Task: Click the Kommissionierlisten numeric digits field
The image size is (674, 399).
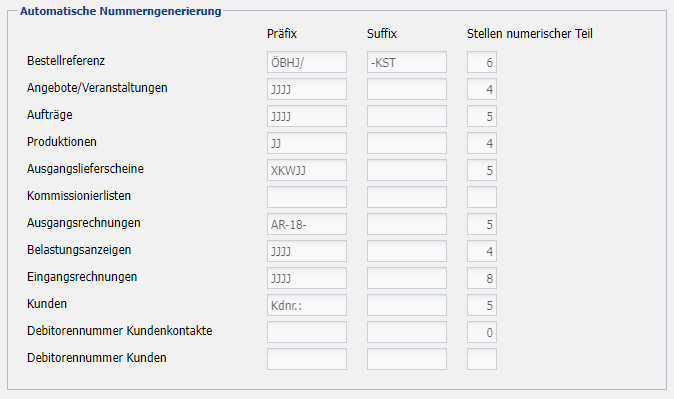Action: click(482, 197)
